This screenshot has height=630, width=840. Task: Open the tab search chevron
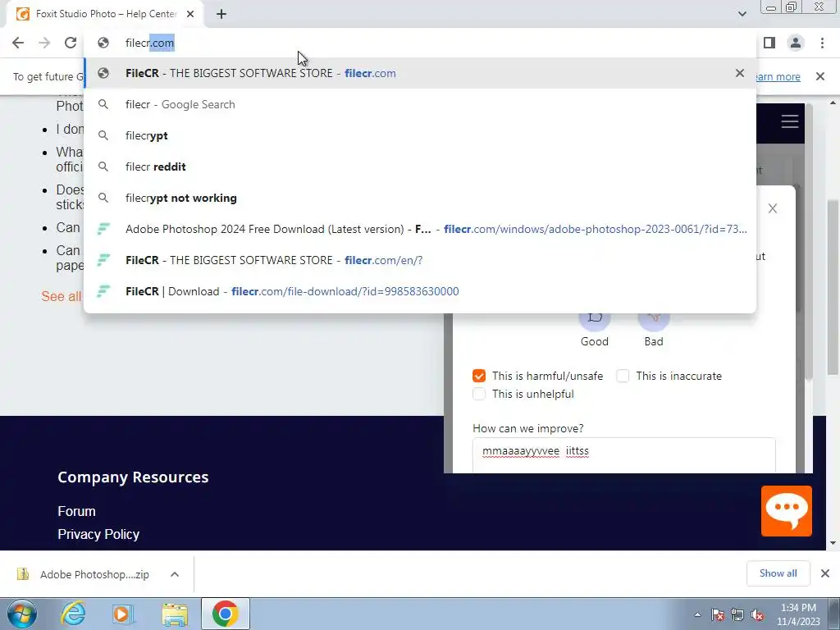click(x=742, y=14)
